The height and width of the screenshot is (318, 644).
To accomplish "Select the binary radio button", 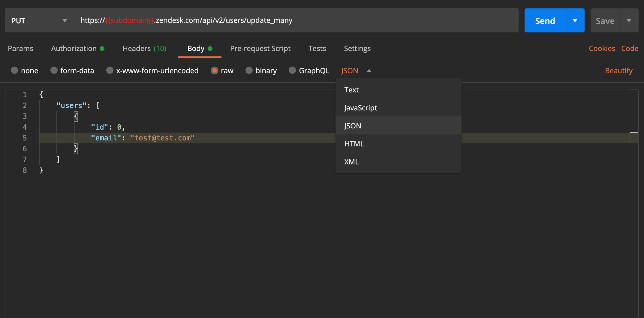I will pyautogui.click(x=249, y=70).
